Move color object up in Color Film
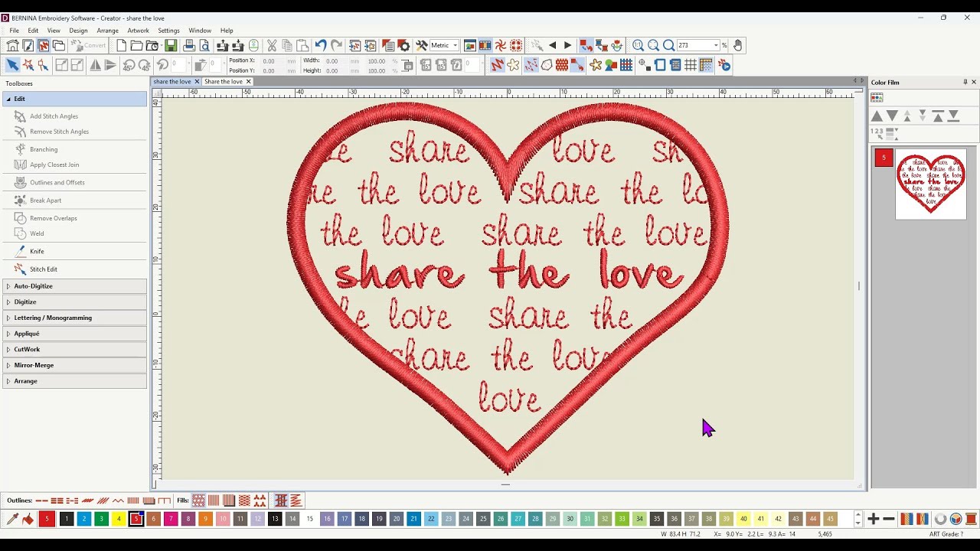980x551 pixels. coord(877,116)
